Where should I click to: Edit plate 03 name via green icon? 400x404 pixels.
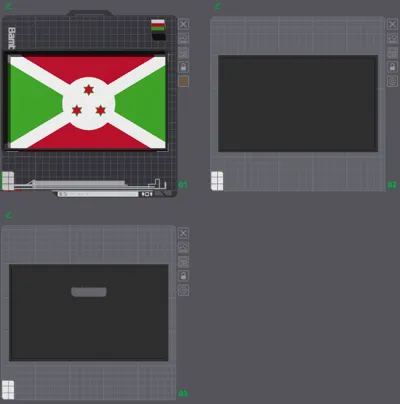pos(8,215)
